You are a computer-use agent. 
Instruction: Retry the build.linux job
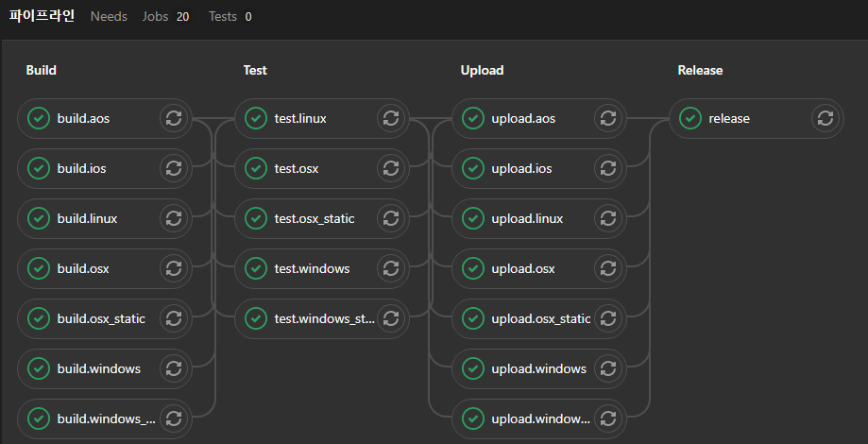[174, 218]
